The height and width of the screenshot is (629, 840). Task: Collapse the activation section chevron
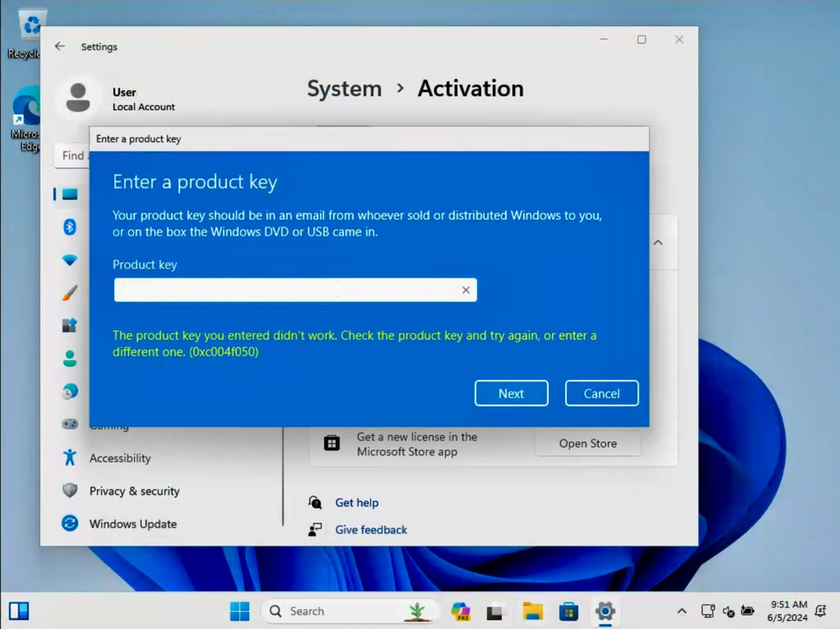click(658, 243)
